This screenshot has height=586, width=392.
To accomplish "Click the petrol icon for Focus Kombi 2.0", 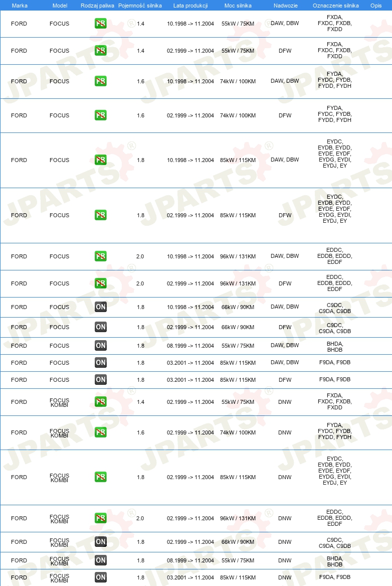I will pyautogui.click(x=100, y=518).
